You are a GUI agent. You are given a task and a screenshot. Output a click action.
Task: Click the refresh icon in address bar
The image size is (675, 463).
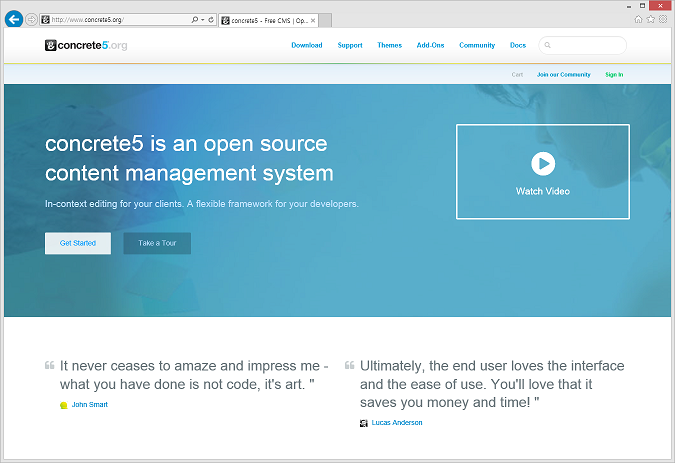coord(211,20)
